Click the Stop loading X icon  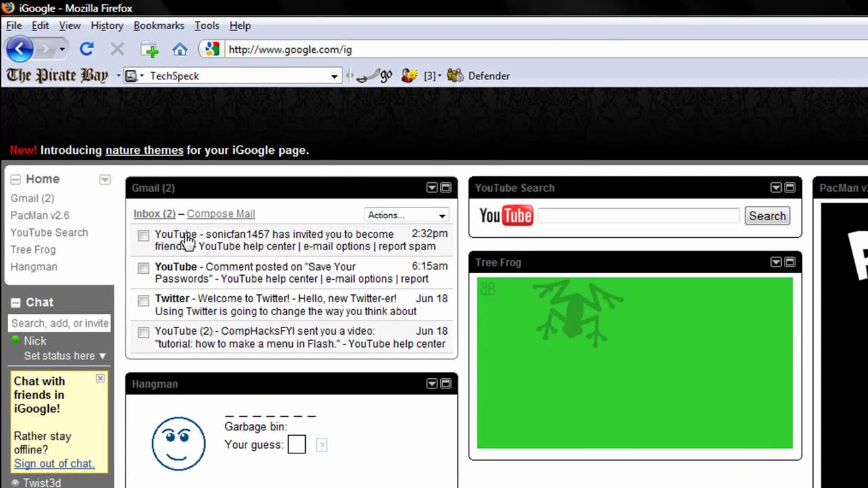tap(117, 49)
